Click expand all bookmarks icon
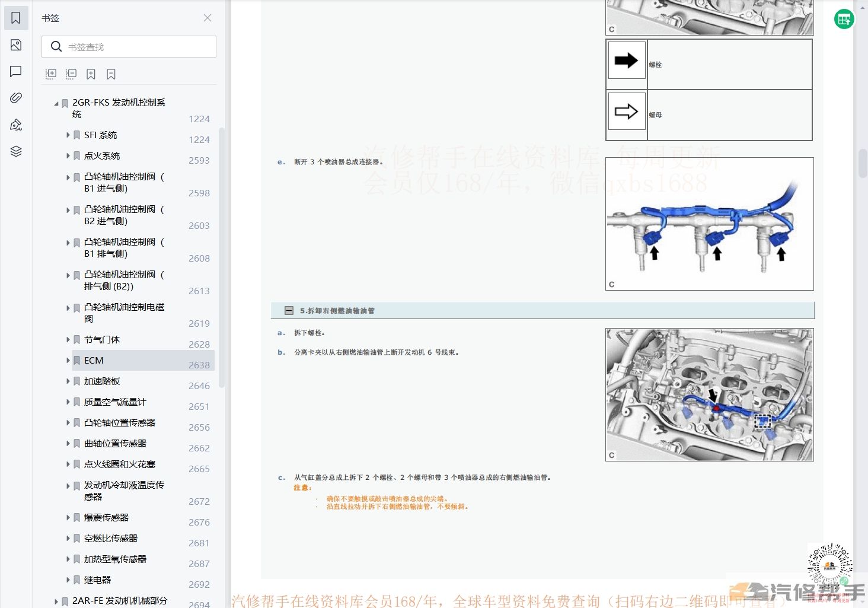 [51, 74]
